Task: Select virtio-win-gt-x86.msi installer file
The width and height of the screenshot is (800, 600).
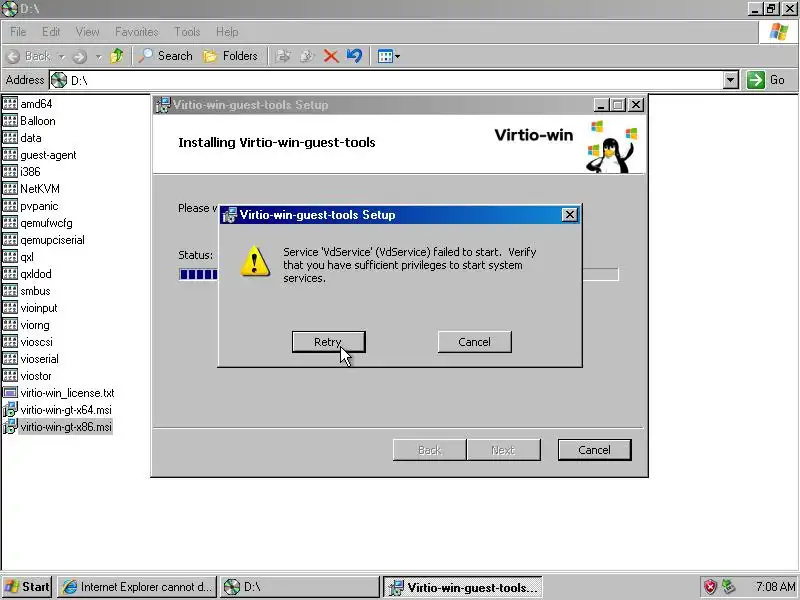Action: (x=57, y=427)
